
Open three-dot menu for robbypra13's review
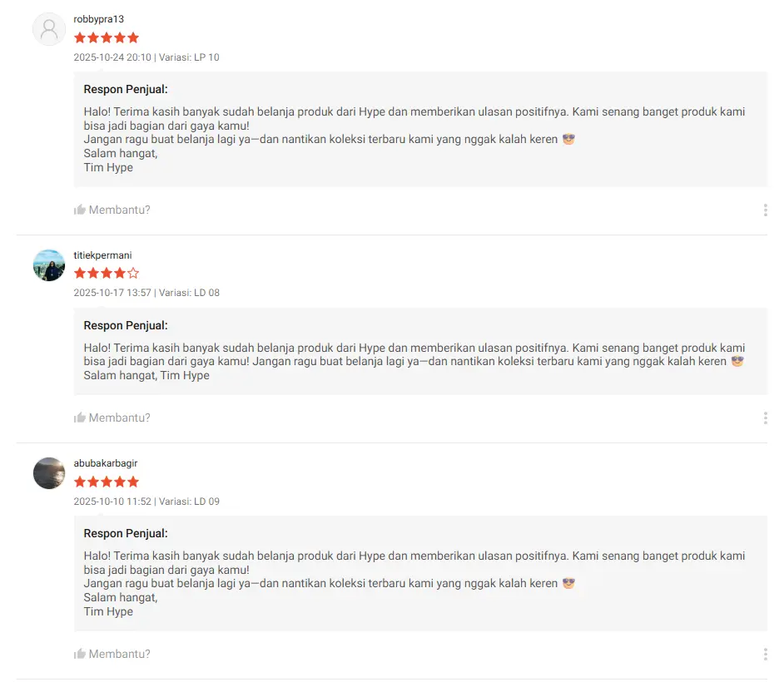765,210
